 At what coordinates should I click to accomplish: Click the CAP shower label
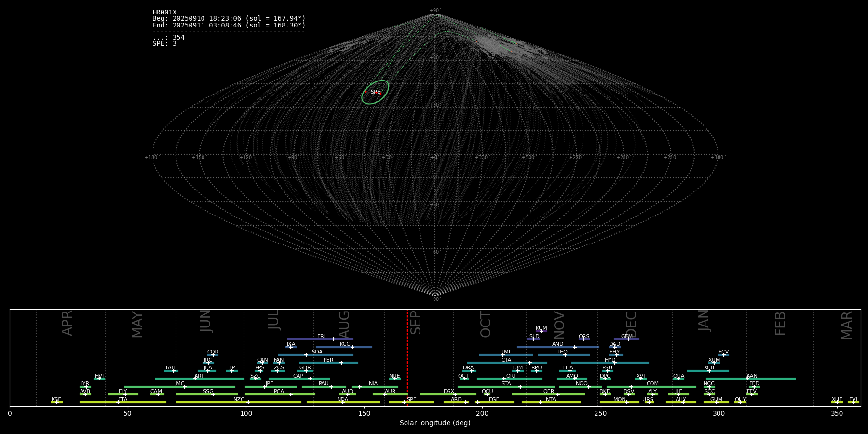point(298,376)
